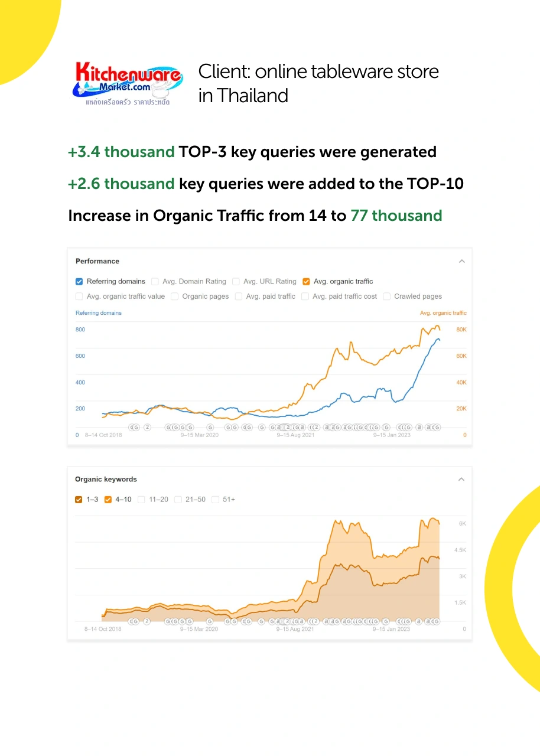540x756 pixels.
Task: Click the last Google update marker on Organic keywords timeline
Action: (x=437, y=621)
